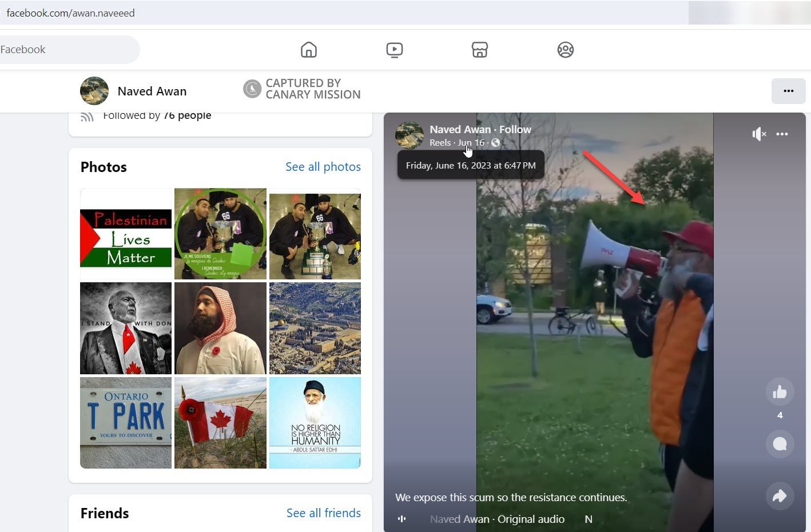Open the Marketplace storefront icon

pyautogui.click(x=479, y=50)
